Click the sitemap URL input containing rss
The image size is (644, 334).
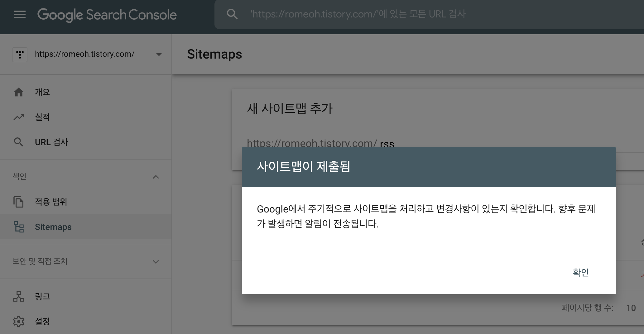click(x=387, y=144)
